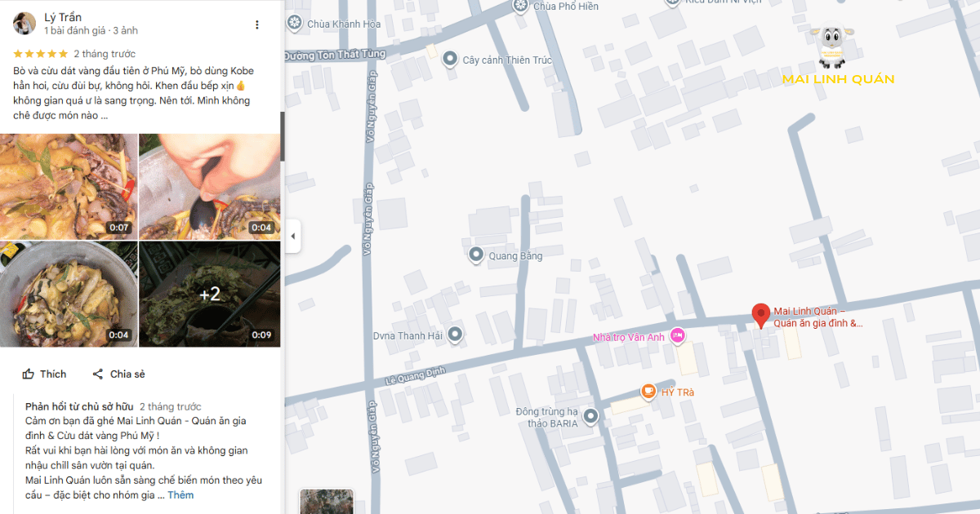Click the Chùa Khánh Hòa temple icon
Viewport: 980px width, 514px height.
(294, 23)
